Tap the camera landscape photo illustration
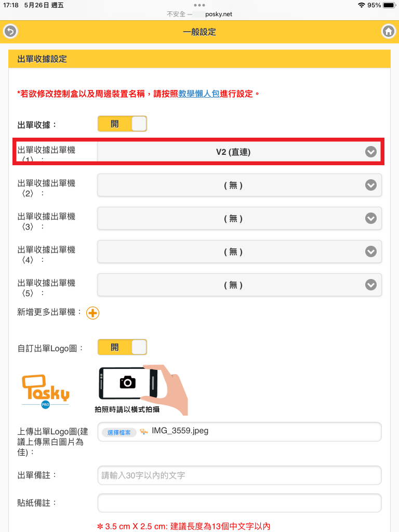Image resolution: width=399 pixels, height=532 pixels. [x=141, y=390]
